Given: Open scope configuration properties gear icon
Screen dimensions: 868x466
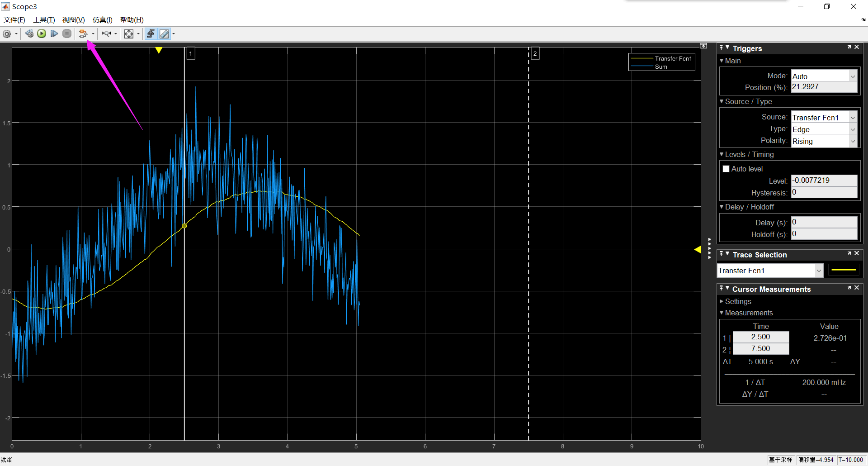Looking at the screenshot, I should (x=7, y=34).
